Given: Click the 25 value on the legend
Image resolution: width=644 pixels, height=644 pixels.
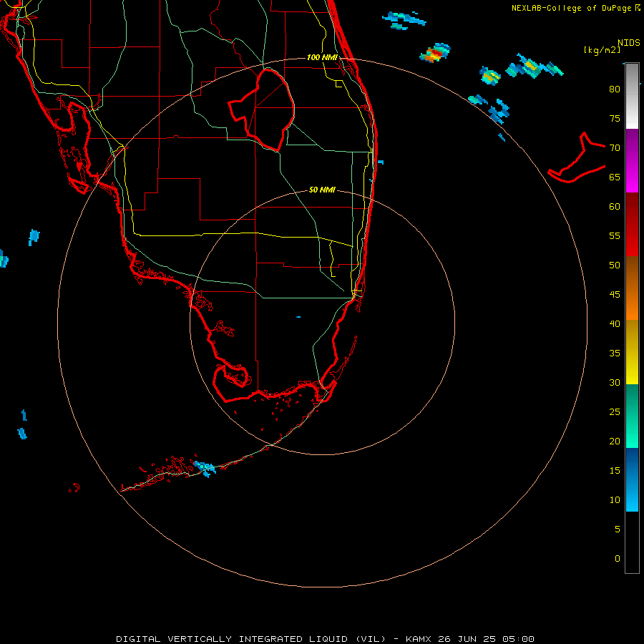Looking at the screenshot, I should click(x=615, y=412).
